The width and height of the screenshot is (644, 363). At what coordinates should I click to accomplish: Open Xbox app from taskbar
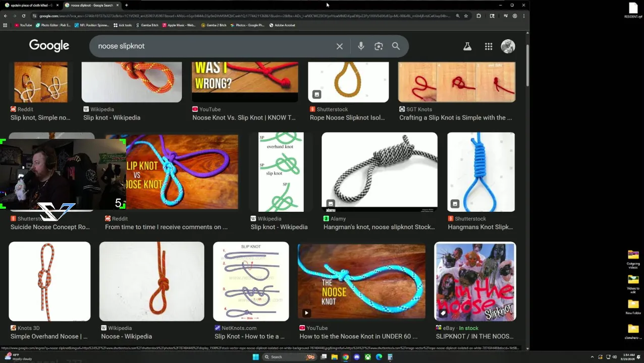pos(368,357)
